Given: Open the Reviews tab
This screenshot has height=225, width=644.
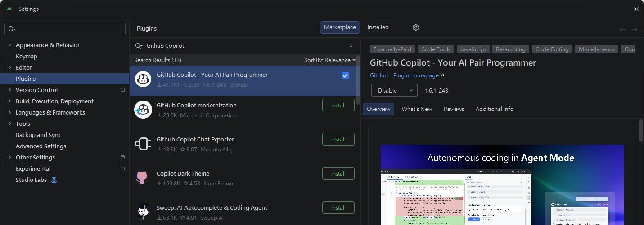Looking at the screenshot, I should 454,109.
